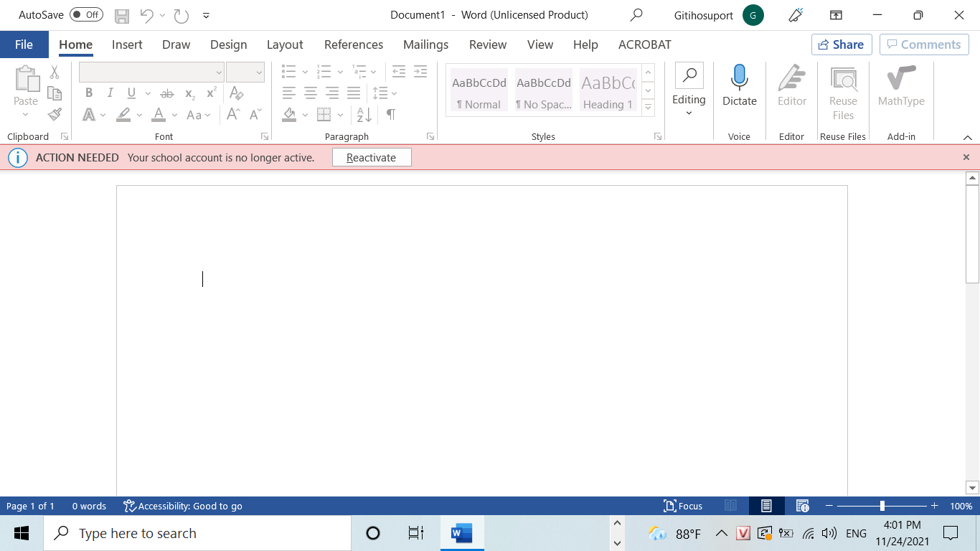Image resolution: width=980 pixels, height=551 pixels.
Task: Open Customize Quick Access Toolbar dropdown
Action: point(207,15)
